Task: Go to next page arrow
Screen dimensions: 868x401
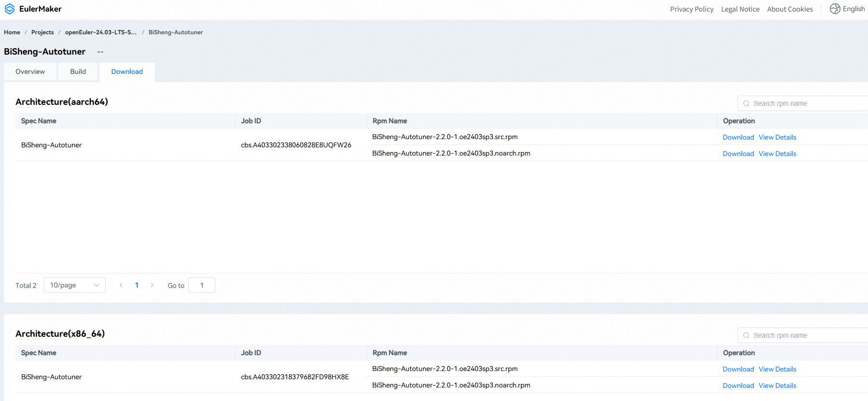Action: coord(152,285)
